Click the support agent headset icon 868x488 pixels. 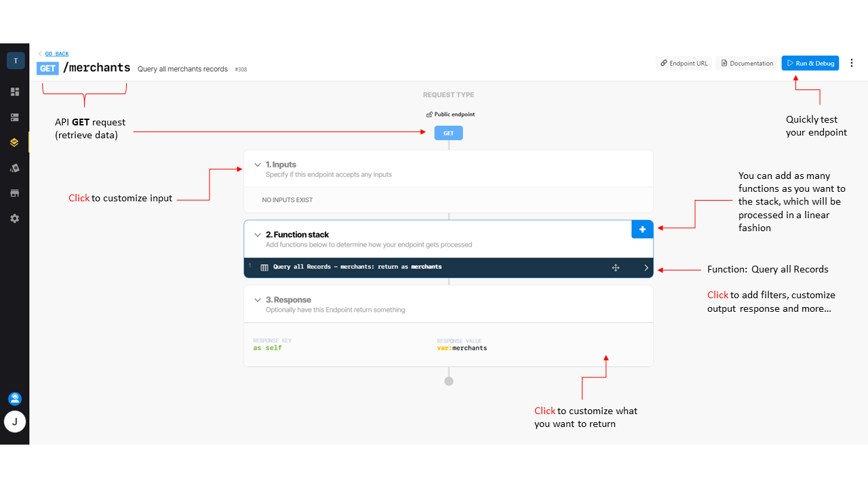15,399
